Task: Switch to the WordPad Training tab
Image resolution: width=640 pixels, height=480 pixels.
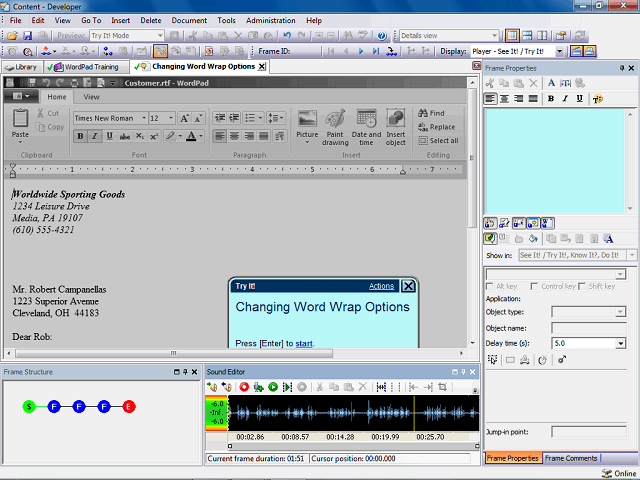Action: point(86,67)
